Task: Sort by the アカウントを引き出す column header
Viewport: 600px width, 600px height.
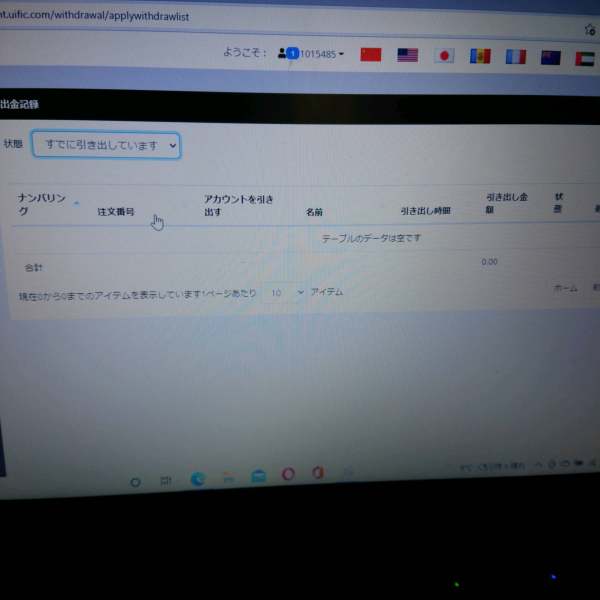Action: (x=238, y=205)
